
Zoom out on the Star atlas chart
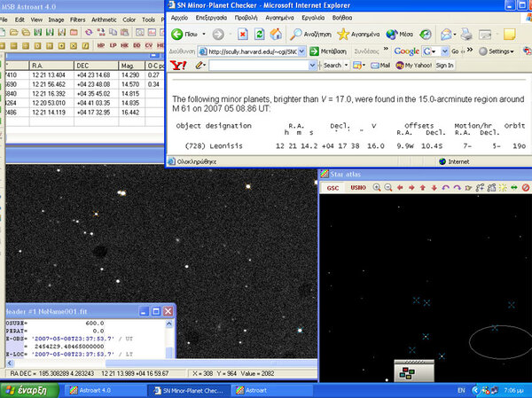388,187
